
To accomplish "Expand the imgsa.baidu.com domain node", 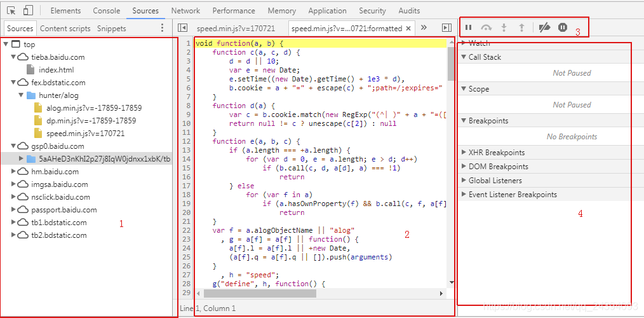I will (13, 184).
